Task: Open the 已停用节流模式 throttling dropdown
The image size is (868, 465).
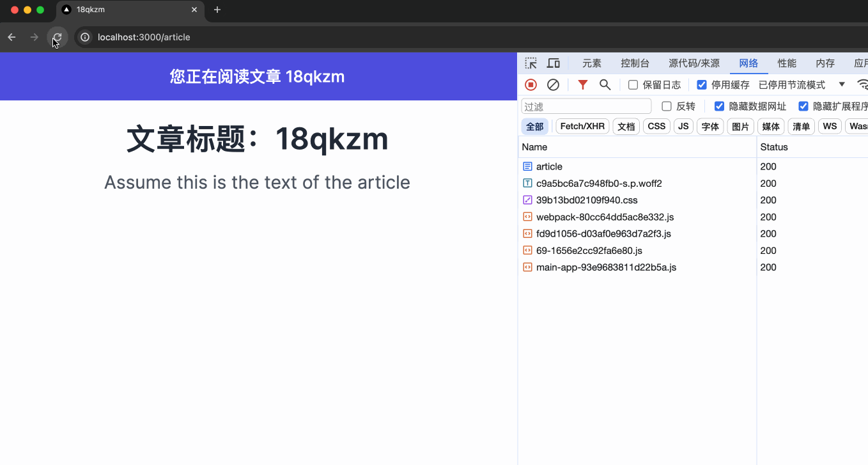Action: pos(793,84)
